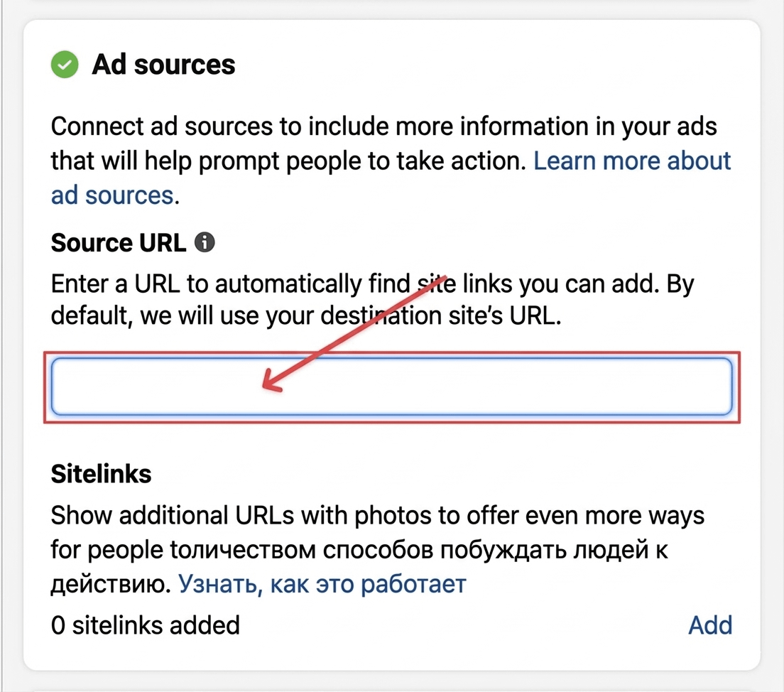Image resolution: width=784 pixels, height=692 pixels.
Task: Click the "ad sources." continuation of the link
Action: pyautogui.click(x=114, y=195)
